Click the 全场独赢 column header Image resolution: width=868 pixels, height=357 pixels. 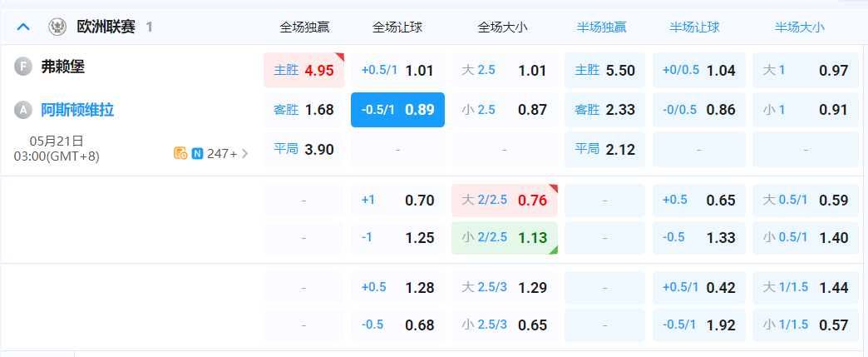coord(304,27)
